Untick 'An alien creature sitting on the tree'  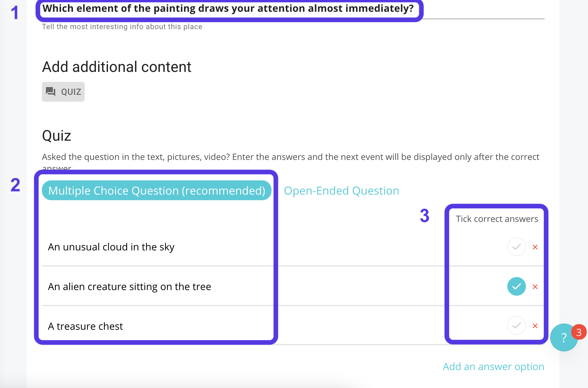click(516, 287)
